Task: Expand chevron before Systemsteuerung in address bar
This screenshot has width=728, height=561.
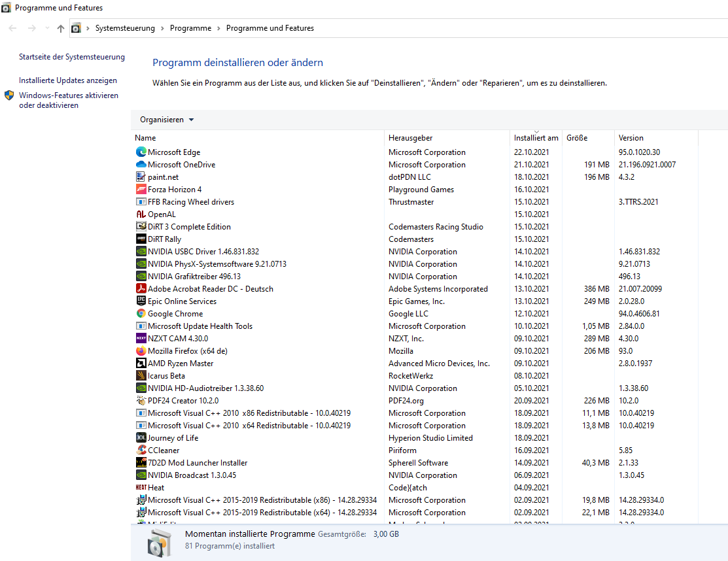Action: point(88,28)
